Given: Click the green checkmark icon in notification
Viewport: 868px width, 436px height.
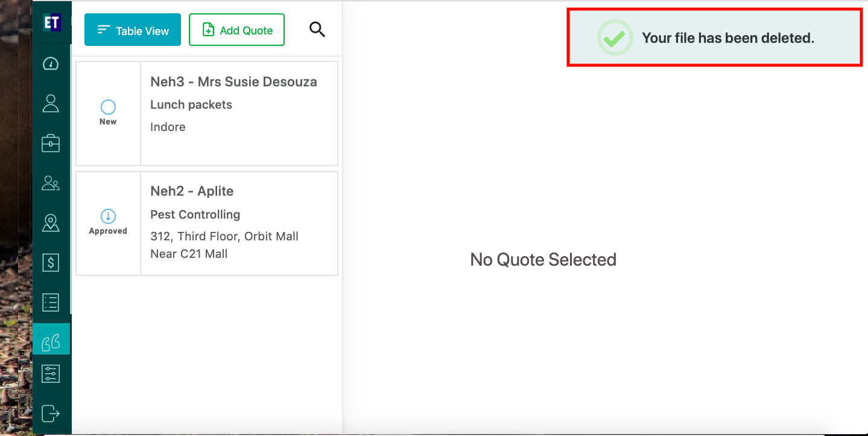Looking at the screenshot, I should tap(614, 38).
